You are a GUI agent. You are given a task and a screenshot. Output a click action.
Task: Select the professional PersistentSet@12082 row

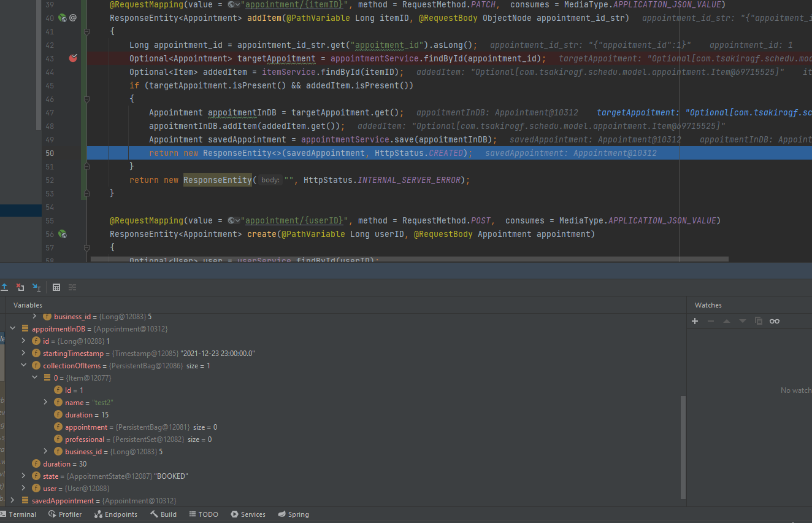point(343,440)
